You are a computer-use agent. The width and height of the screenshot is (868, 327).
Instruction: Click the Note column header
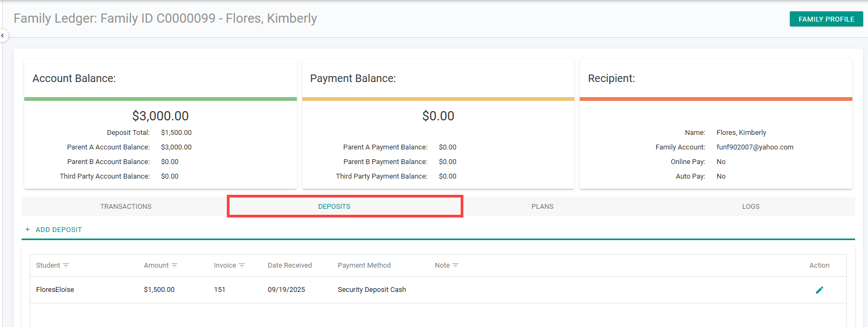coord(442,265)
